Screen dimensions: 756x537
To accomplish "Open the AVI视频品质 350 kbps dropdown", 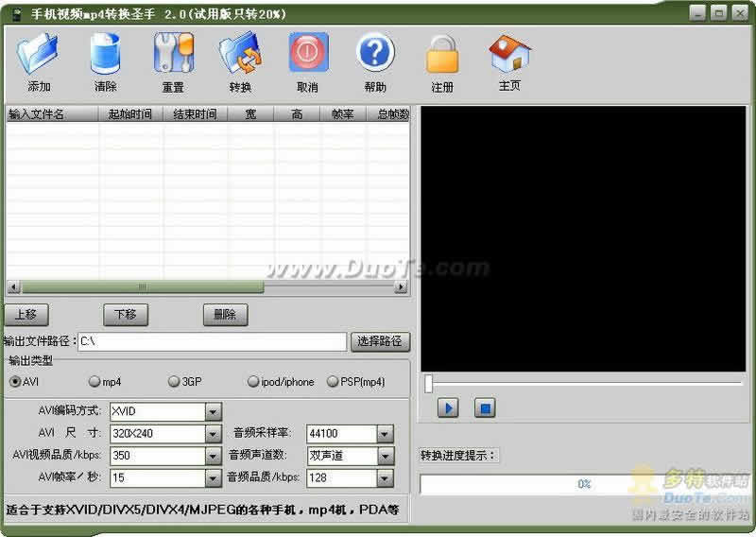I will 214,456.
